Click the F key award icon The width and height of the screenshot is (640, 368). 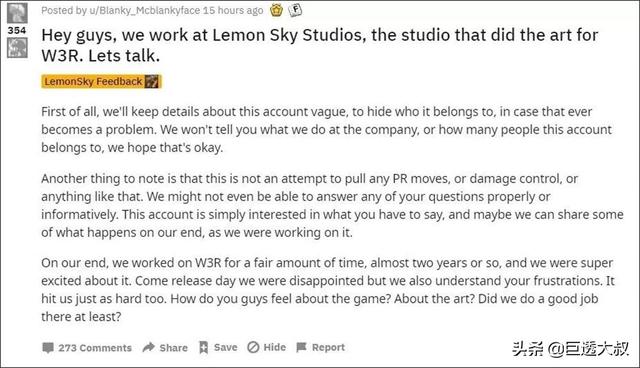click(x=295, y=10)
